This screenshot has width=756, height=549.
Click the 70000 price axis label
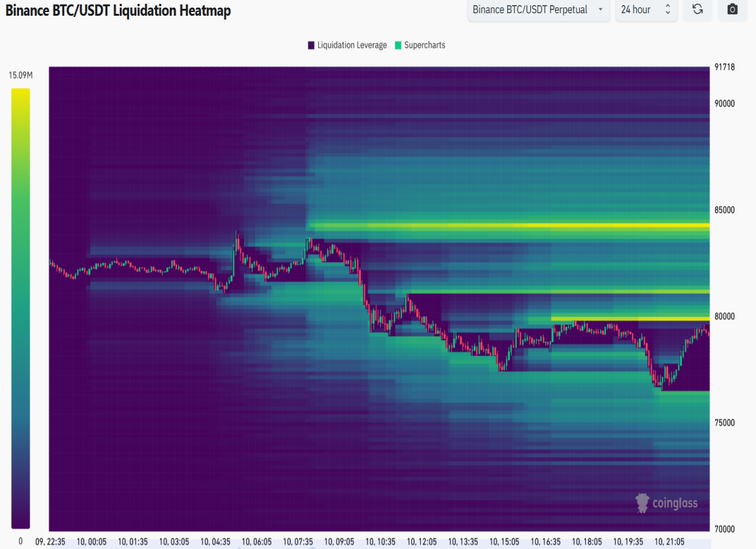(x=725, y=529)
